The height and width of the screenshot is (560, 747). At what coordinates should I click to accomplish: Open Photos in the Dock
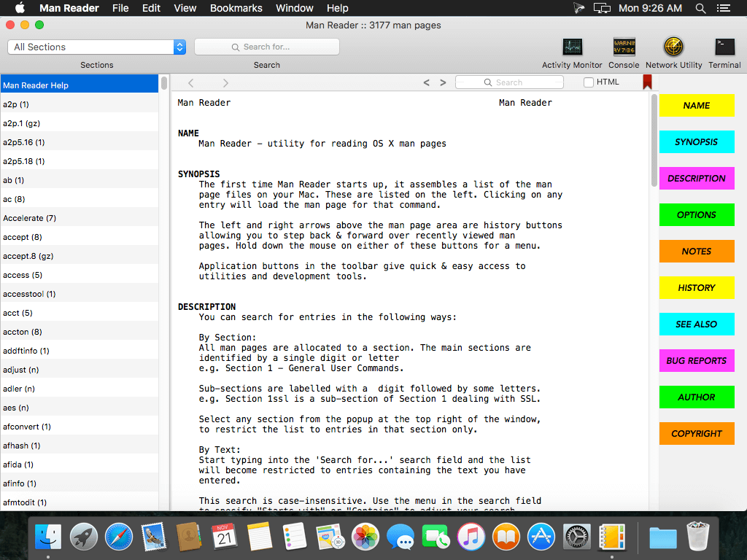(365, 537)
